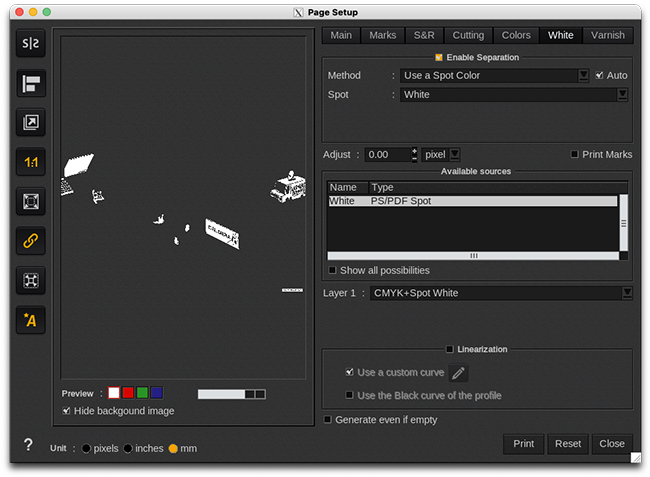Open the Spot dropdown showing White
The height and width of the screenshot is (477, 650).
coord(514,94)
